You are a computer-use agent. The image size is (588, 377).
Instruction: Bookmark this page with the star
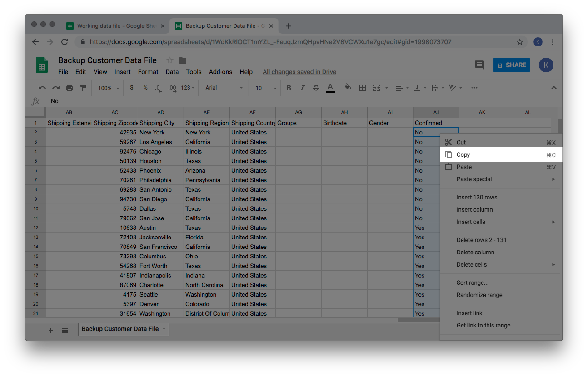tap(519, 42)
